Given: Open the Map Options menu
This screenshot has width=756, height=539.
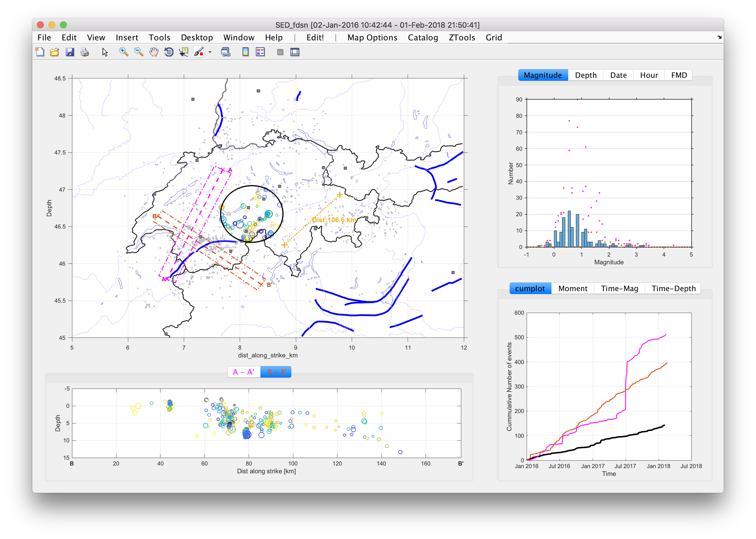Looking at the screenshot, I should 372,37.
